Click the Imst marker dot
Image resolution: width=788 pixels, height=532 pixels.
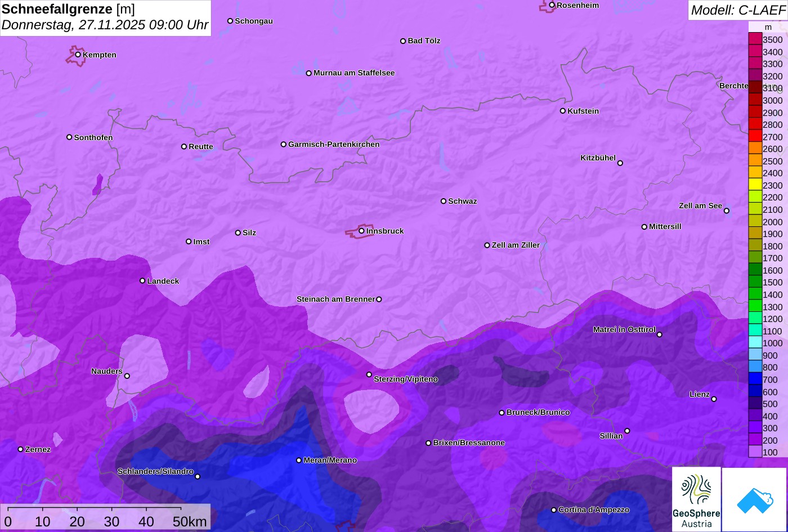[x=189, y=242]
